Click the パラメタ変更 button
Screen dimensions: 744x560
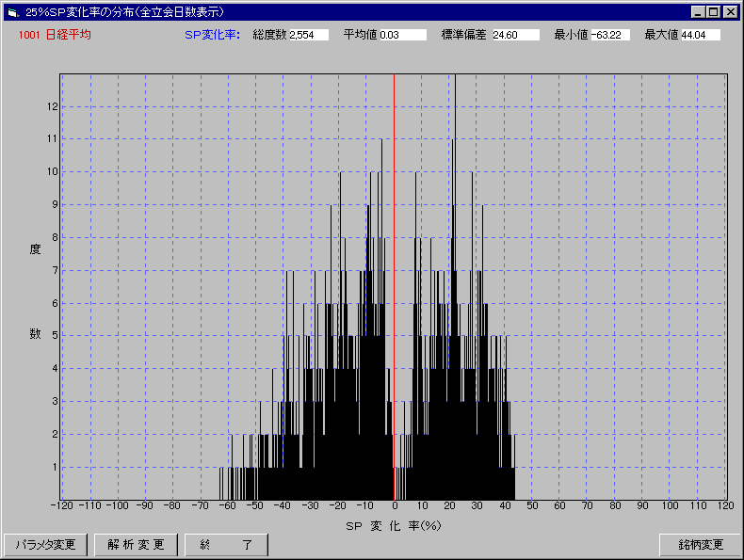click(x=46, y=545)
